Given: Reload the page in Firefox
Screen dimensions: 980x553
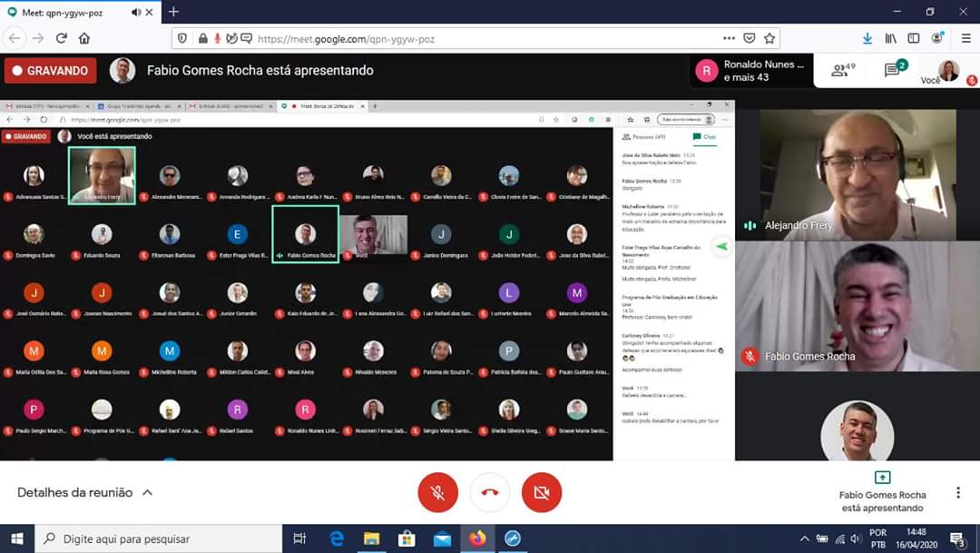Looking at the screenshot, I should coord(61,38).
